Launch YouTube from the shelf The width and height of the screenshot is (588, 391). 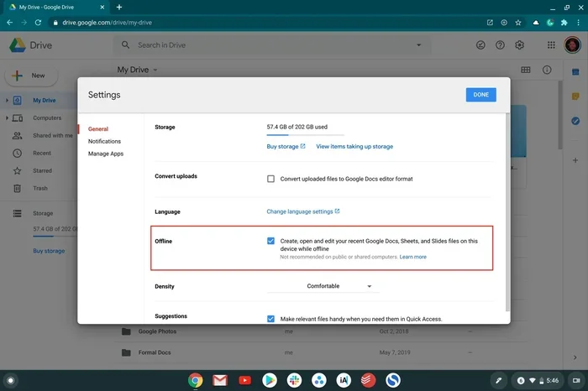click(244, 381)
